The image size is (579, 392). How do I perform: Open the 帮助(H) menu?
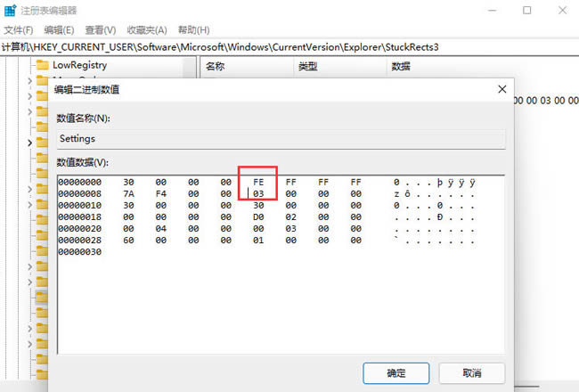194,30
